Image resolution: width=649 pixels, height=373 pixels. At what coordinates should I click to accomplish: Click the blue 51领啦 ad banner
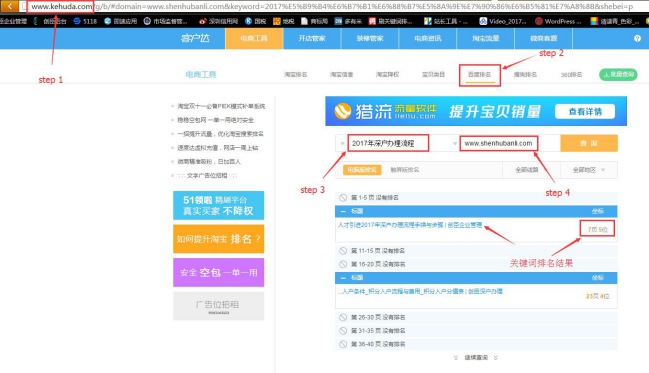coord(219,205)
